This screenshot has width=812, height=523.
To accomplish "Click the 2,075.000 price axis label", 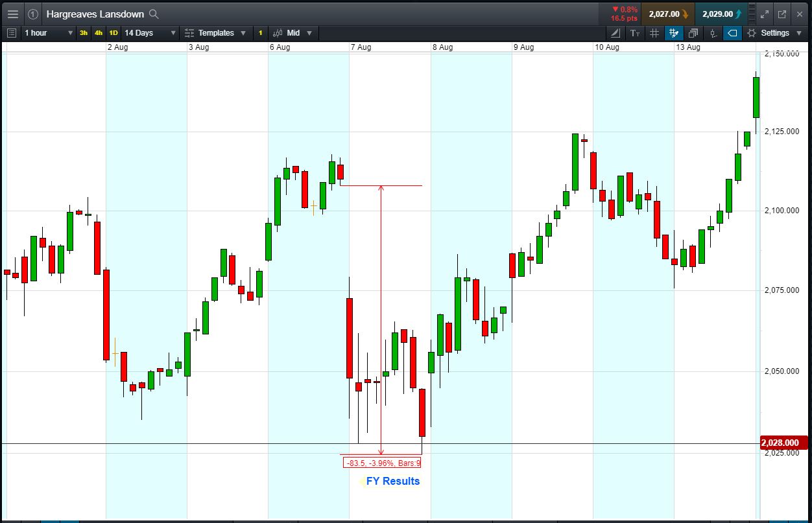I will [781, 290].
